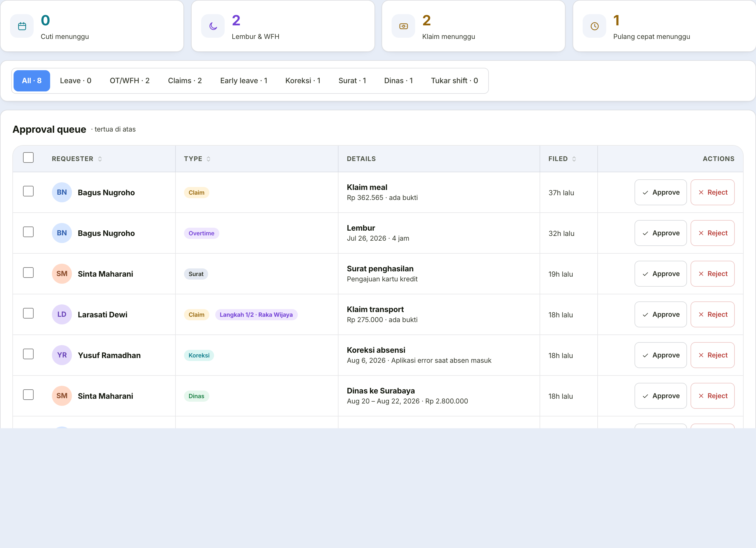Click the calendar icon on Cuti menunggu card
The height and width of the screenshot is (548, 756).
point(22,26)
